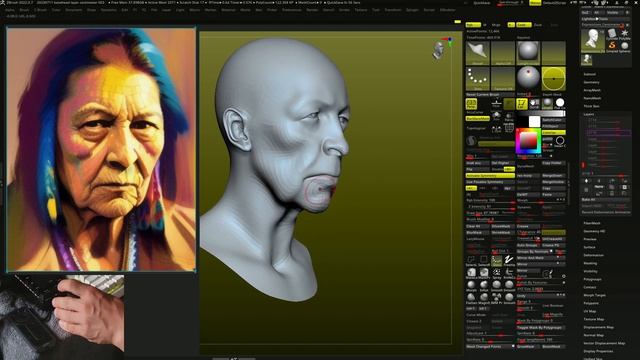Collapse the Layers section
Viewport: 640px width, 360px height.
589,114
